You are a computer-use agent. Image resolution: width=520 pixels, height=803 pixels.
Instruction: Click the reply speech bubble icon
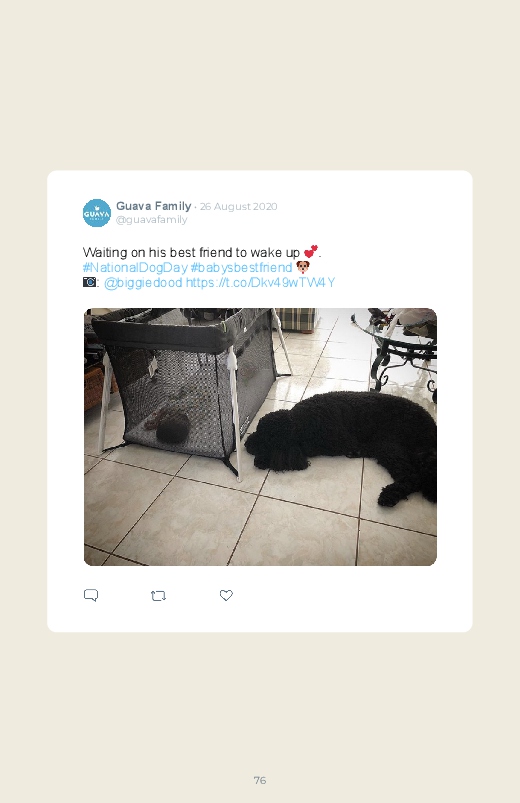tap(91, 595)
